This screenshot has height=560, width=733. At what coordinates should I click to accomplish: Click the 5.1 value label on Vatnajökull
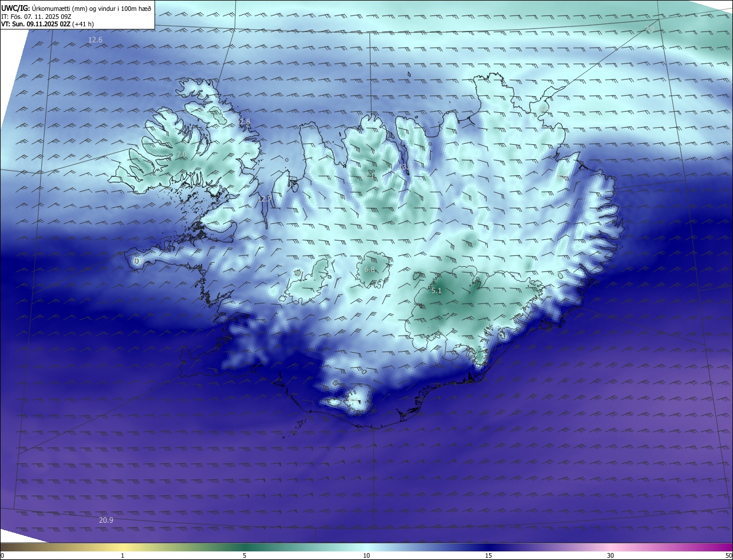coord(436,291)
